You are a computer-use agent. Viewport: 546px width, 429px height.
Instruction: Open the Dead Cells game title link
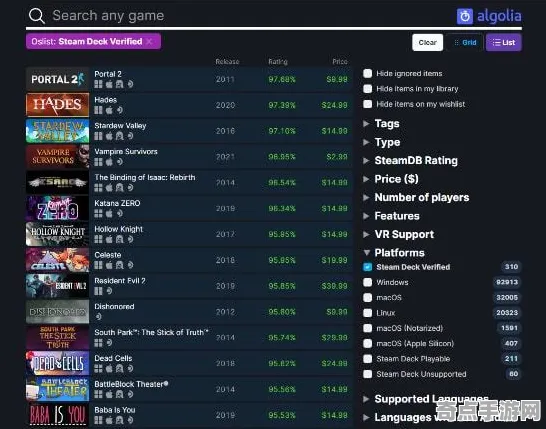point(113,358)
